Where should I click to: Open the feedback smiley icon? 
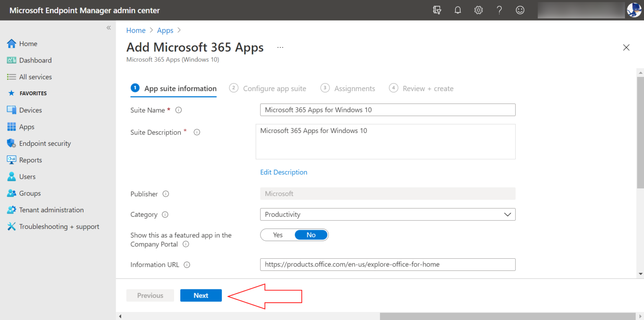tap(520, 10)
